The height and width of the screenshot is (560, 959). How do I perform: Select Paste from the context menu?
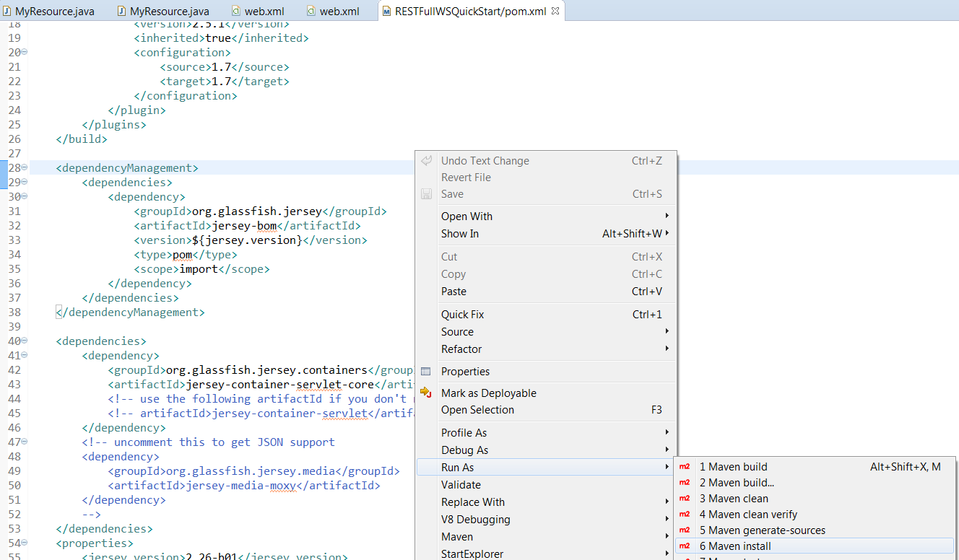[x=454, y=292]
